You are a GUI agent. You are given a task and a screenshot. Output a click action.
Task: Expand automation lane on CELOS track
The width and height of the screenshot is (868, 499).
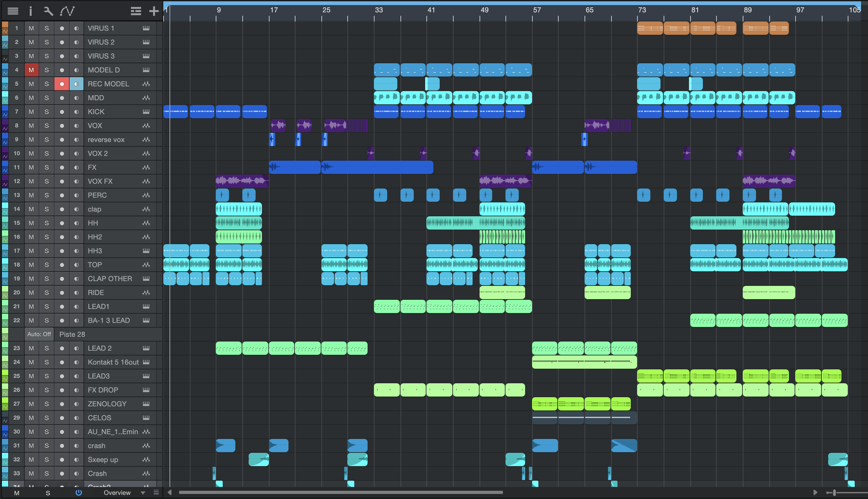coord(5,421)
